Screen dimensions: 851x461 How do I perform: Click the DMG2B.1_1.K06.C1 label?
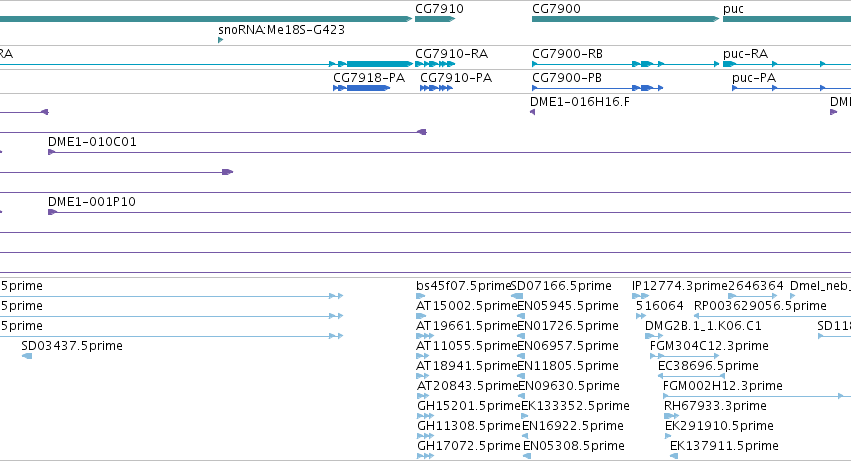tap(703, 326)
